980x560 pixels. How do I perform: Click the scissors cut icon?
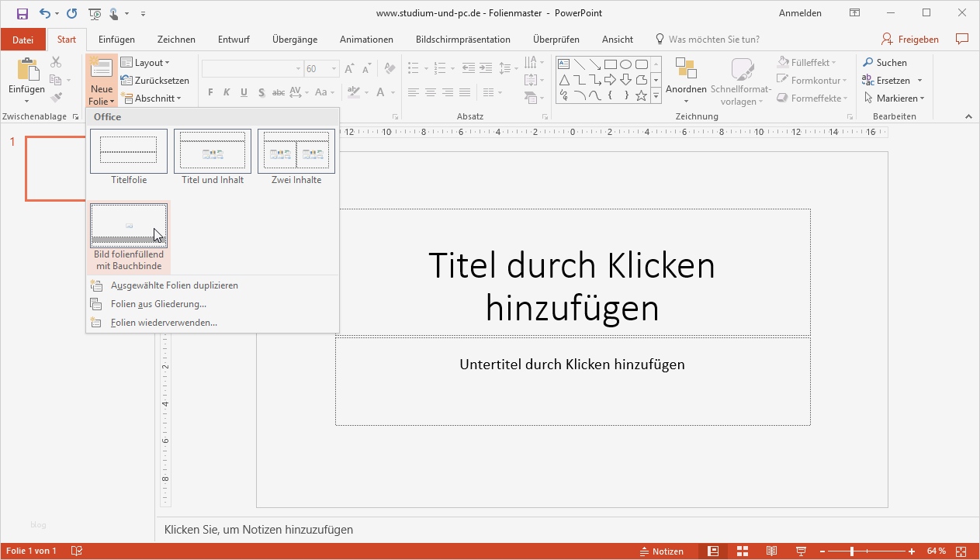coord(56,62)
